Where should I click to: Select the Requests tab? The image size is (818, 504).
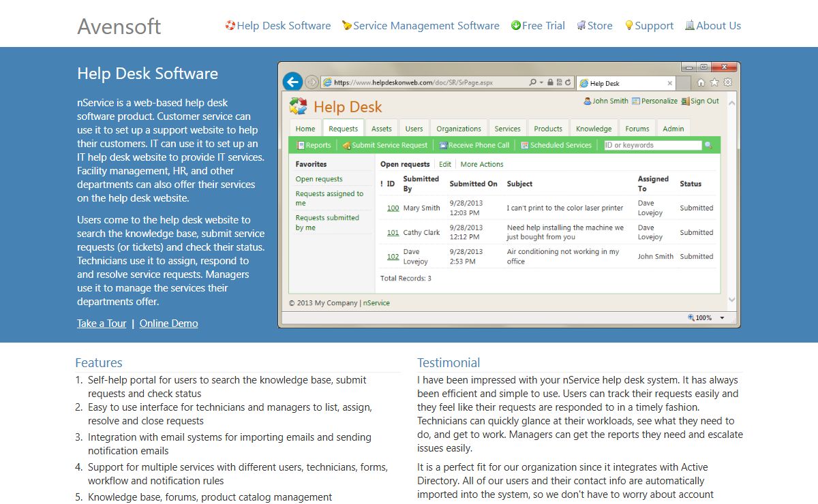[x=343, y=128]
